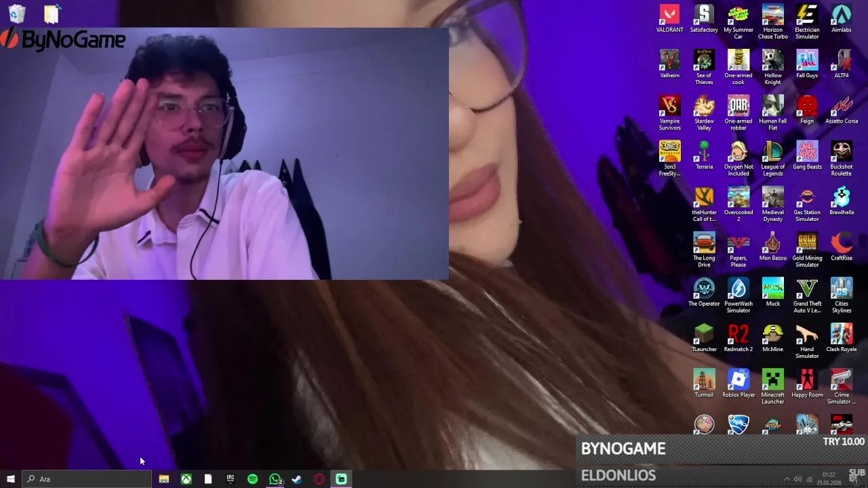The image size is (868, 488).
Task: Click the PowerWash Simulator icon
Action: [x=738, y=294]
